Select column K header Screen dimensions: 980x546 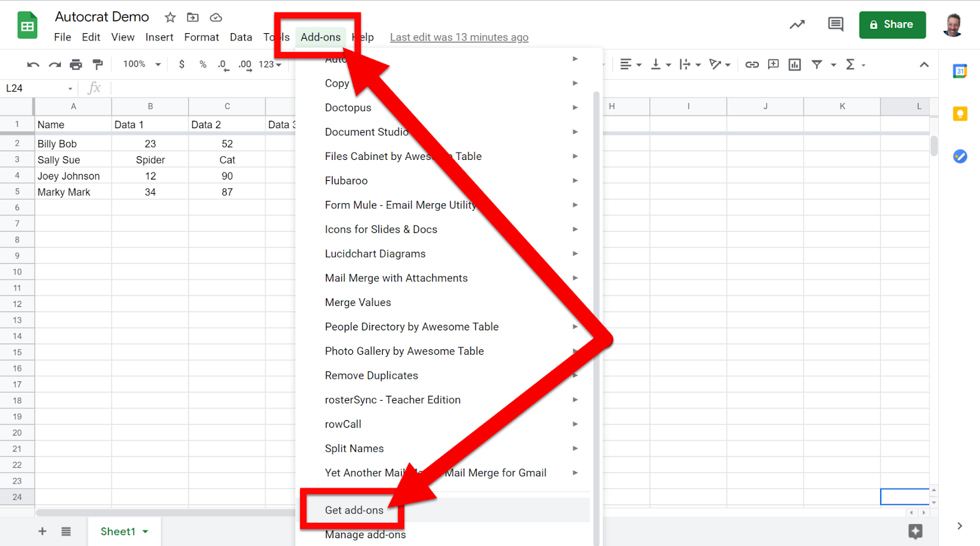(842, 106)
